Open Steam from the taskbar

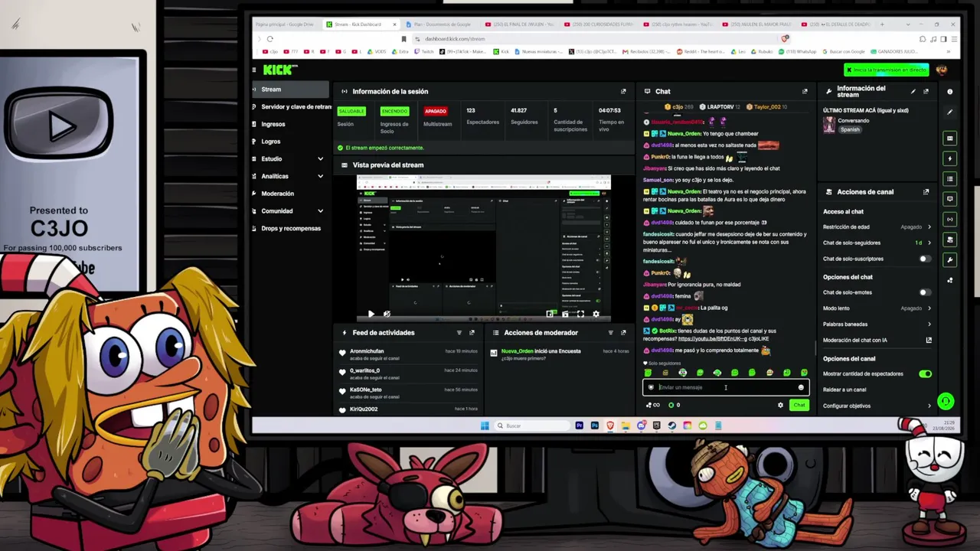[671, 425]
